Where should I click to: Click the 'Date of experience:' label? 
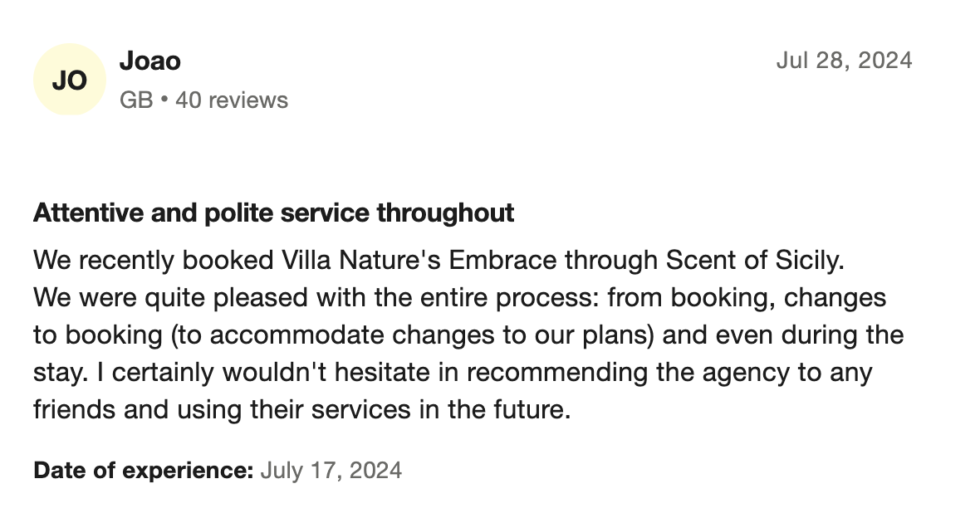[x=143, y=471]
